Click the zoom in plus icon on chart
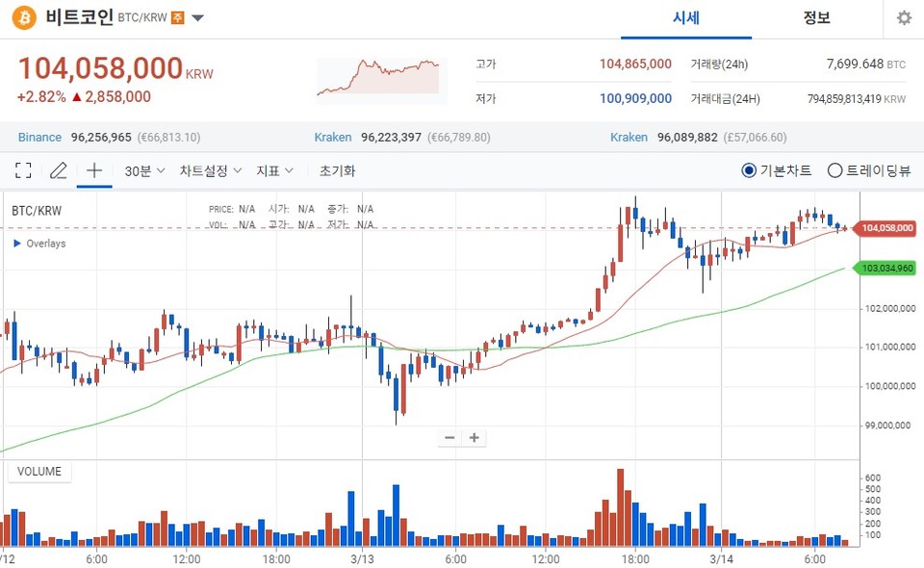Screen dimensions: 924x568 point(474,437)
